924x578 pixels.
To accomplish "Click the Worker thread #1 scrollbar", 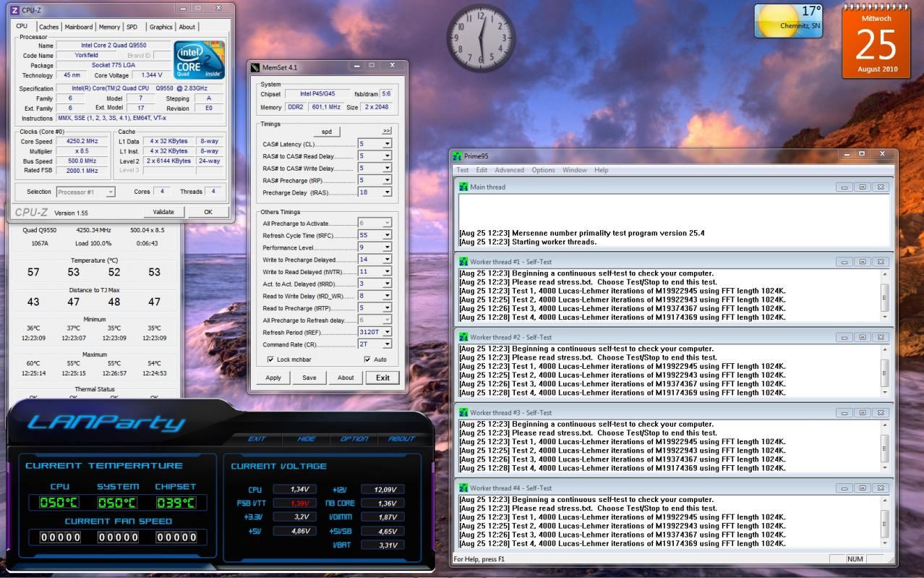I will click(885, 295).
